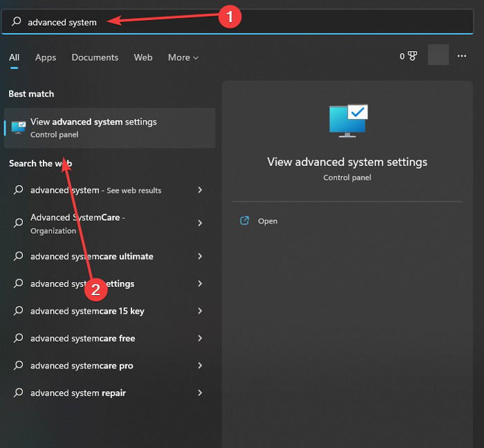484x448 pixels.
Task: Expand 'advanced systemcare 15 key' chevron
Action: [200, 310]
